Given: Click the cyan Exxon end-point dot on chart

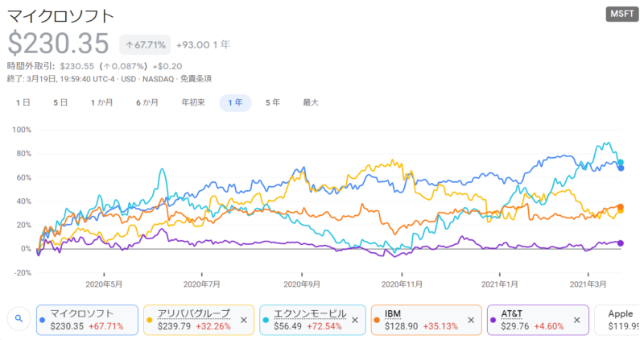Looking at the screenshot, I should [621, 163].
